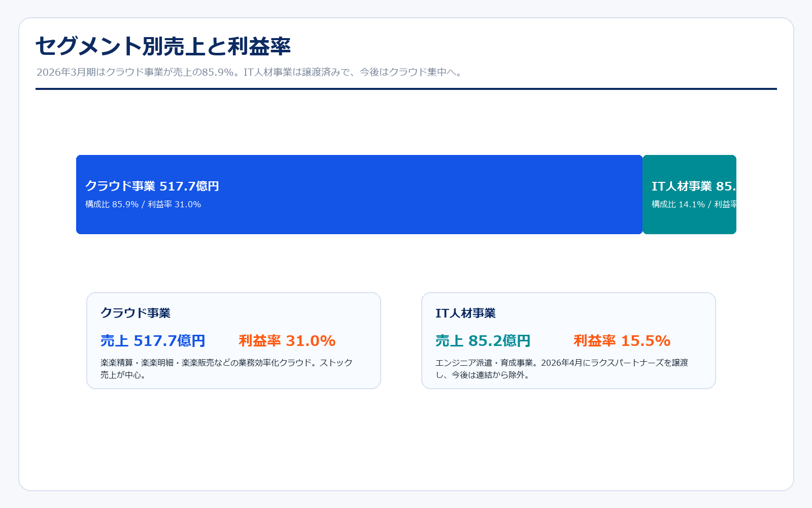Click the IT人材事業 card heading
This screenshot has width=812, height=508.
465,313
